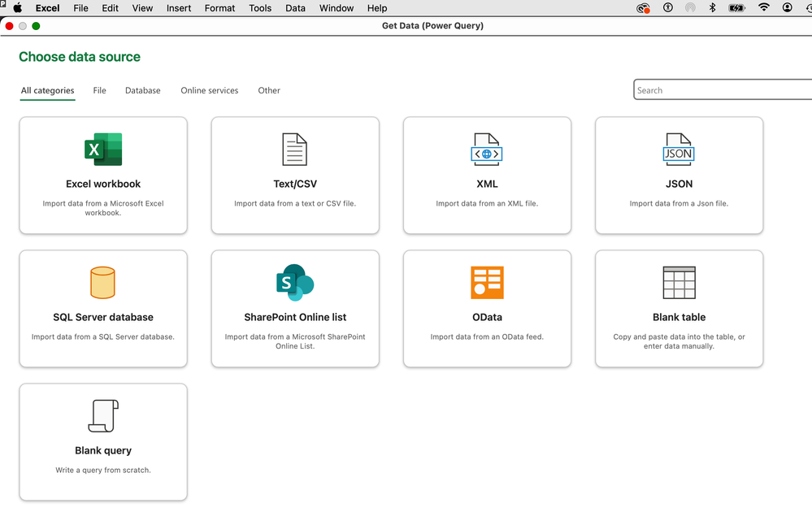Click the Excel workbook icon
The image size is (812, 512).
pos(103,149)
